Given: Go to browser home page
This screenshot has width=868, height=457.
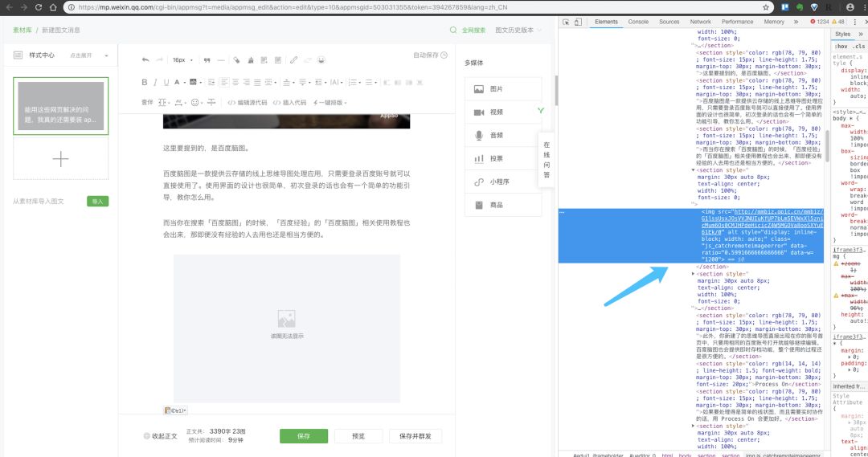Looking at the screenshot, I should click(52, 7).
